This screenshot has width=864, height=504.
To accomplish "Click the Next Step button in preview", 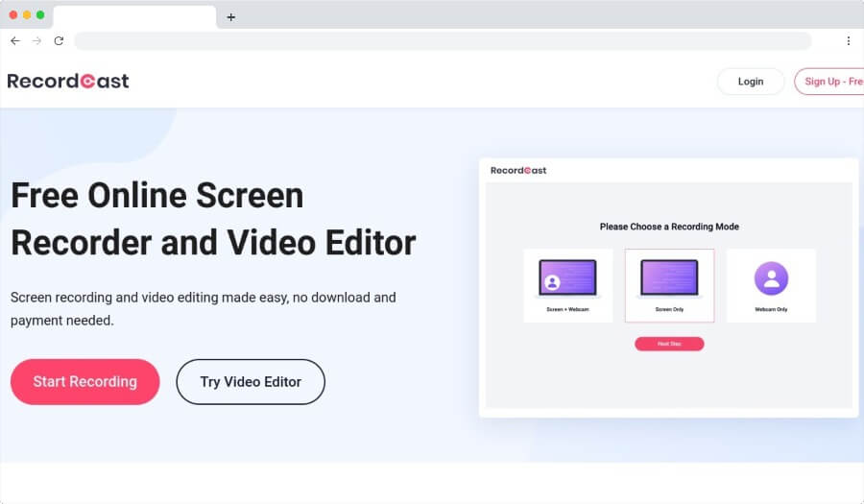I will 669,344.
